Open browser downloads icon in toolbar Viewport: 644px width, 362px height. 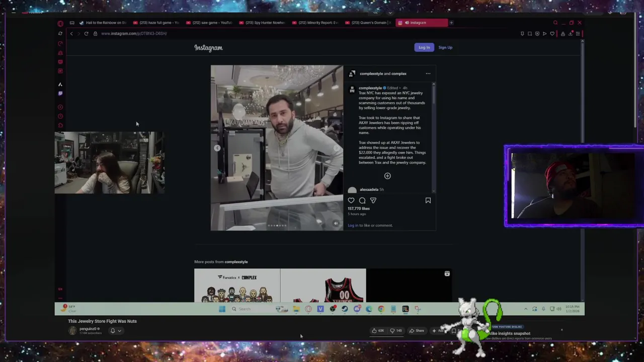coord(570,34)
